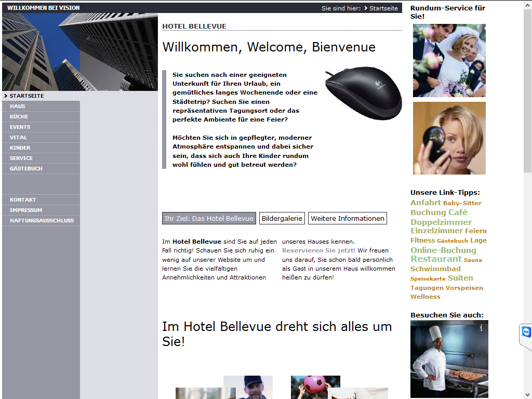This screenshot has width=532, height=399.
Task: Switch to the Bildergalerie tab
Action: (282, 219)
